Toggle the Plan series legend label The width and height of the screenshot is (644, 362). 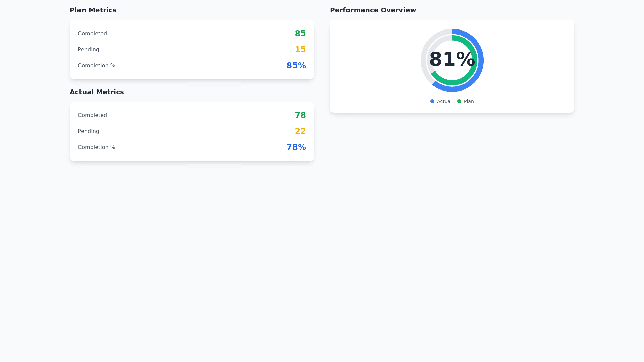pyautogui.click(x=469, y=101)
